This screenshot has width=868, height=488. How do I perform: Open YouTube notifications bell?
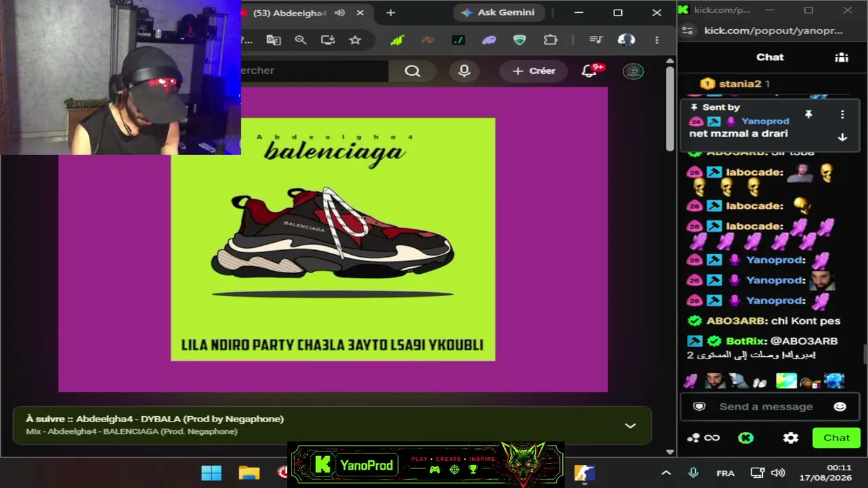[589, 70]
